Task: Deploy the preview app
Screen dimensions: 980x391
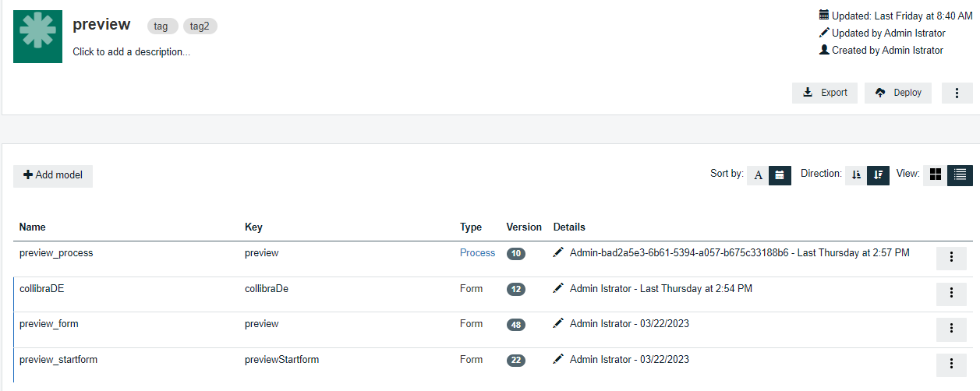Action: [898, 93]
